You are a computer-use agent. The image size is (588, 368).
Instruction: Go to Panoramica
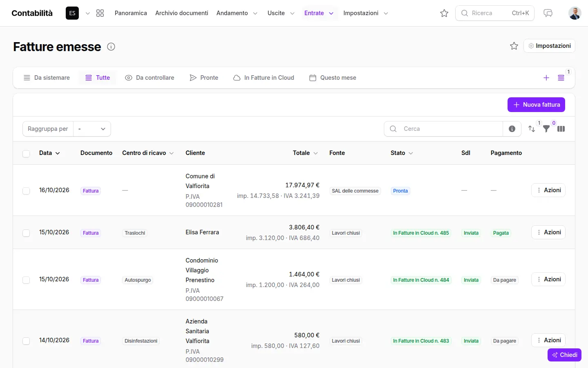point(131,13)
